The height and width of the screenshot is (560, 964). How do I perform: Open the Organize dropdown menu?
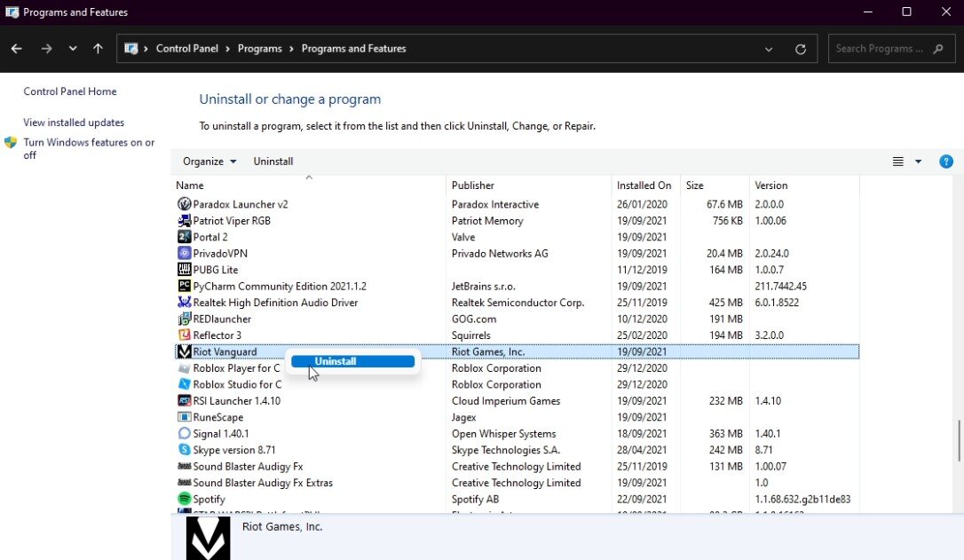(x=209, y=162)
